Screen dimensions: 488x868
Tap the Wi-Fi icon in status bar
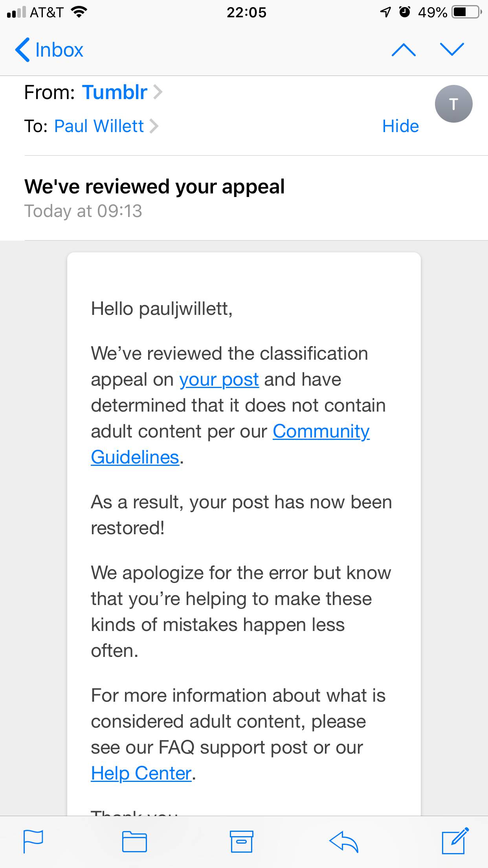(79, 12)
